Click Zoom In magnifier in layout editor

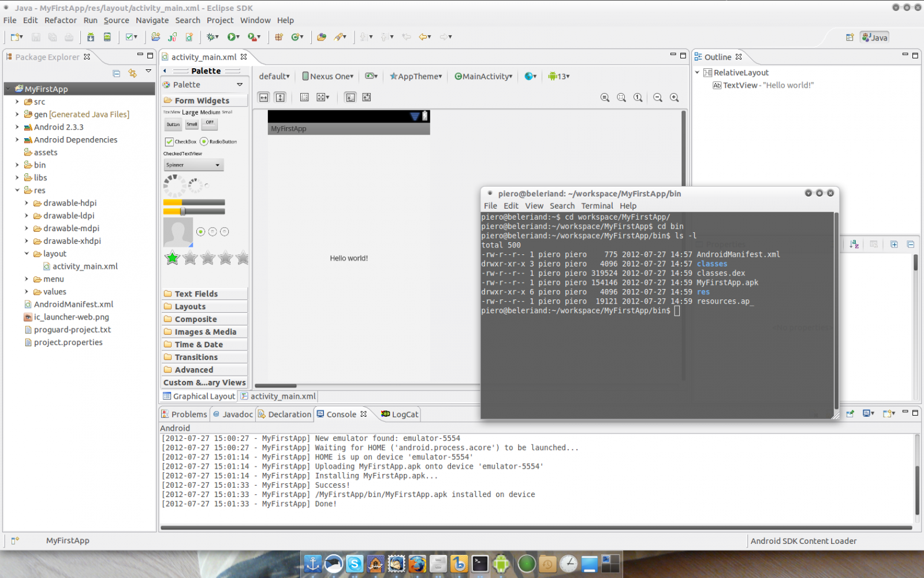point(674,98)
